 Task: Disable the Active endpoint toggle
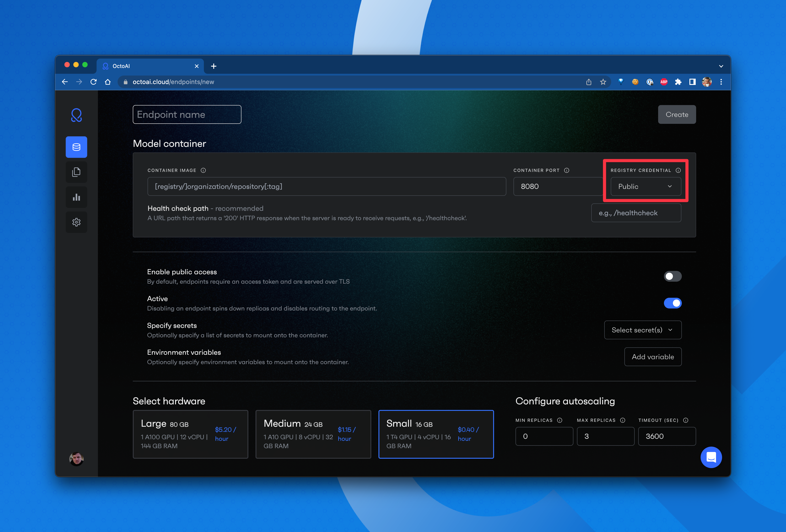(672, 303)
